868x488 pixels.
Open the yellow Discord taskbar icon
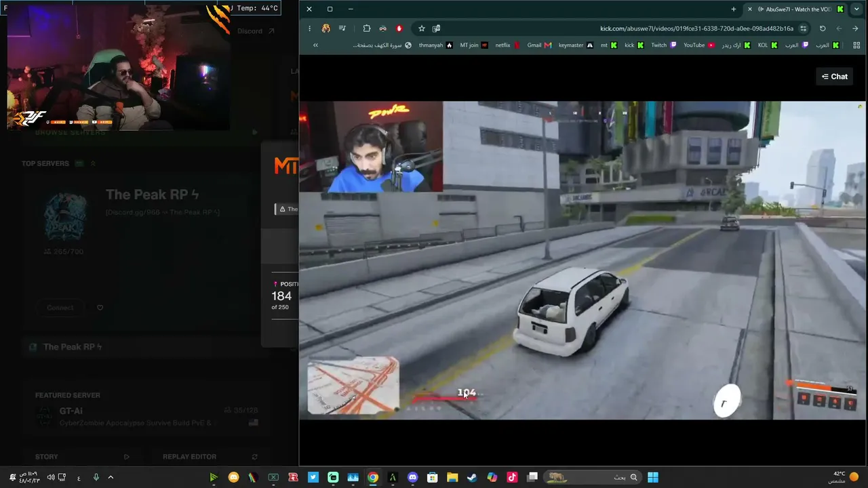click(234, 477)
